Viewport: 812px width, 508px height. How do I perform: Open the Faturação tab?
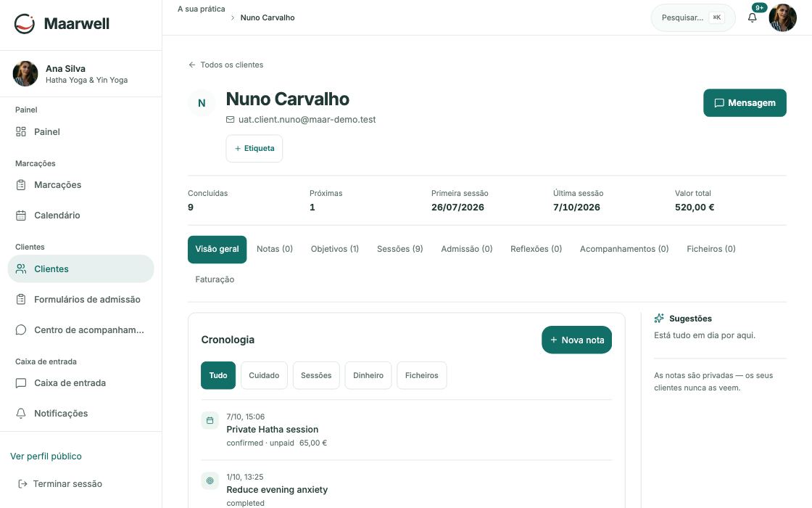215,279
